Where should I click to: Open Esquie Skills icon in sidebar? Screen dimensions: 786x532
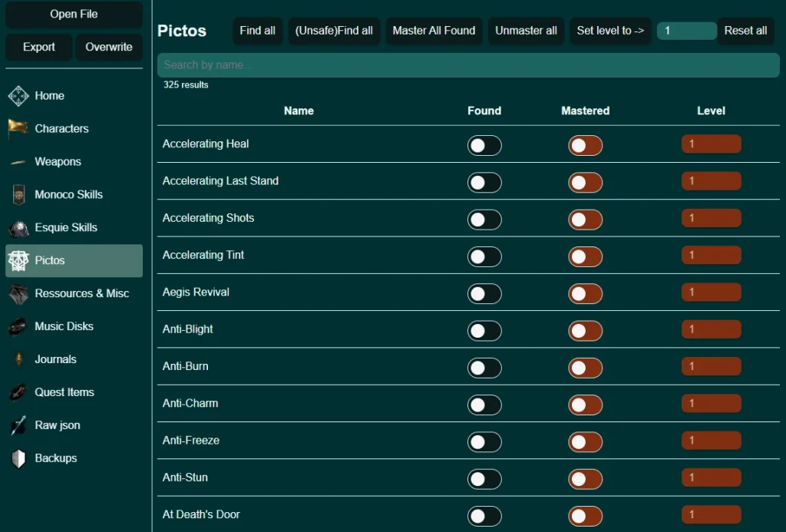click(18, 228)
